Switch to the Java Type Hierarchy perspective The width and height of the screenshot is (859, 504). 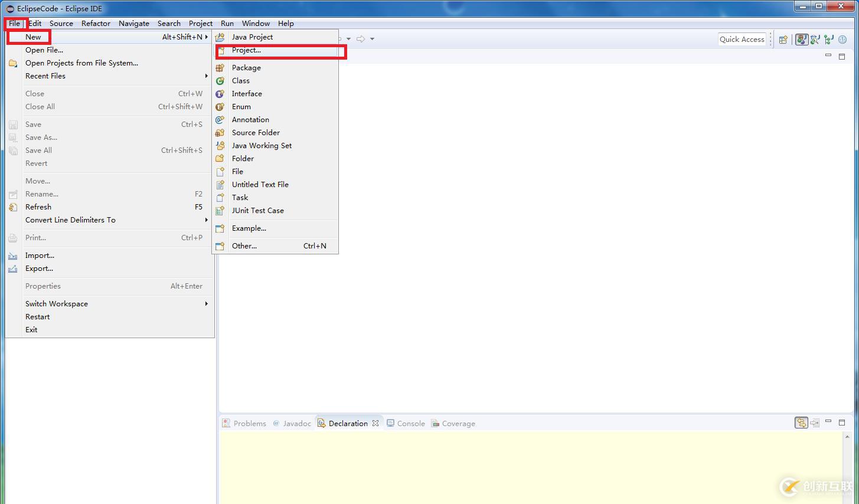(x=829, y=40)
